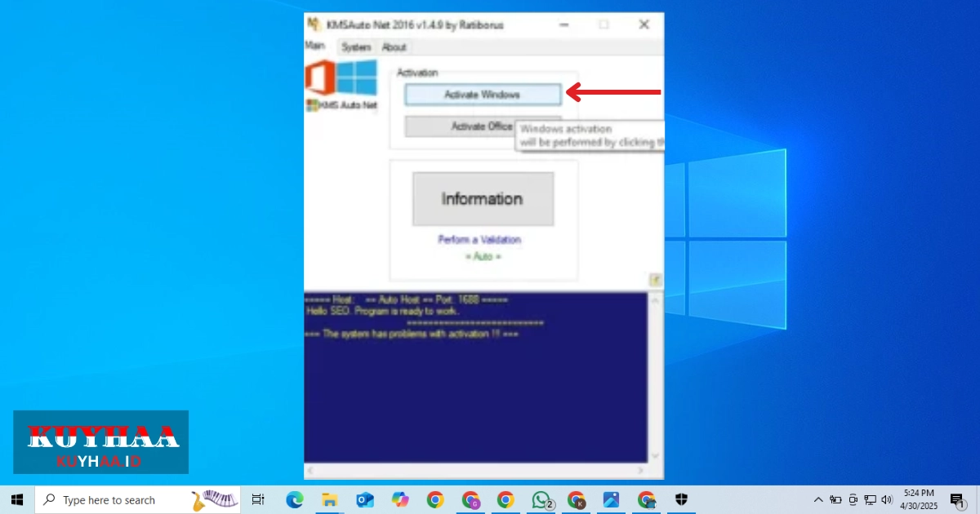Click the orange Office logo in KMSAuto

pos(319,78)
